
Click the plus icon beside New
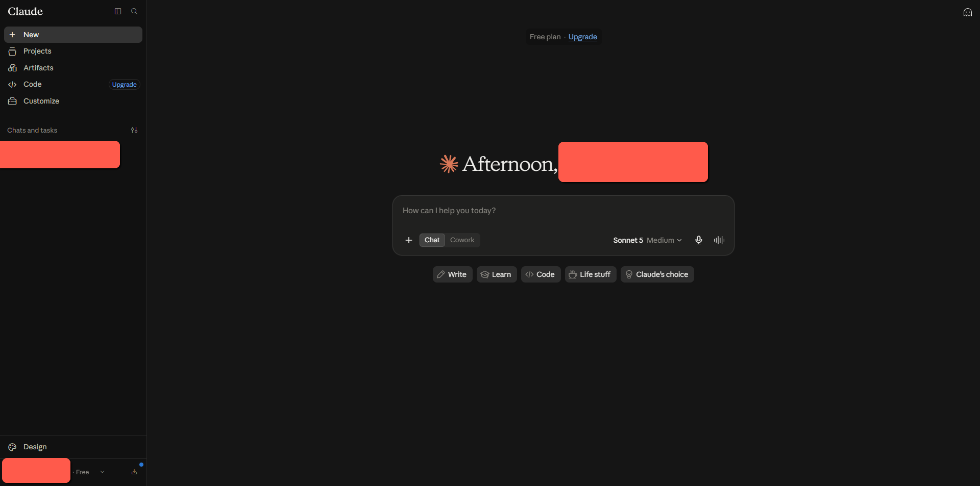(12, 35)
